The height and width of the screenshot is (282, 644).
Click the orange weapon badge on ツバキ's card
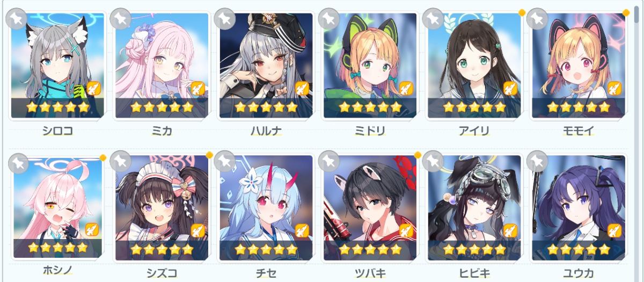coord(406,230)
